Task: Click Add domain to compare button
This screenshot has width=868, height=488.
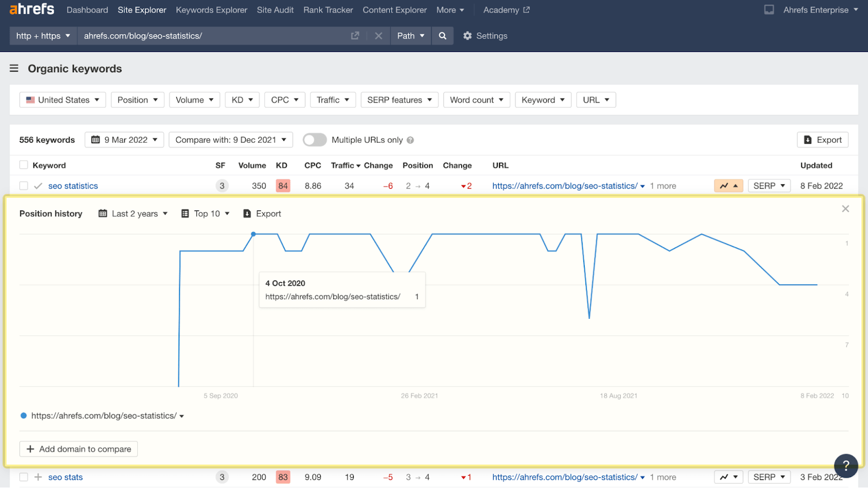Action: coord(79,449)
